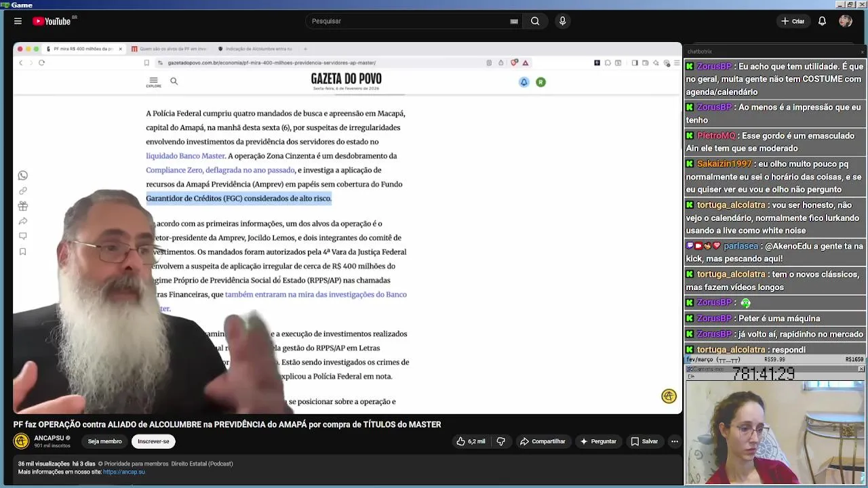Screen dimensions: 868x488
Task: Expand the video description box
Action: pyautogui.click(x=347, y=469)
